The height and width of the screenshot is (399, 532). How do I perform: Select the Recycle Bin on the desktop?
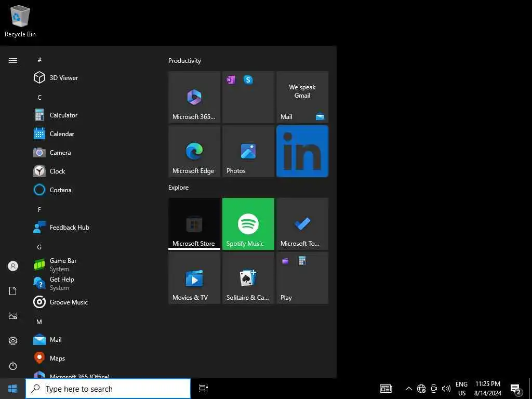point(20,21)
